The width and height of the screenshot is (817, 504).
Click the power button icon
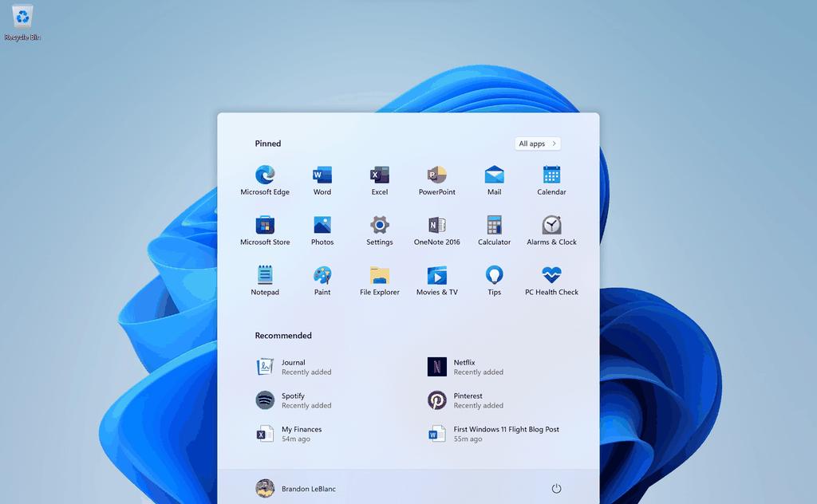tap(556, 488)
